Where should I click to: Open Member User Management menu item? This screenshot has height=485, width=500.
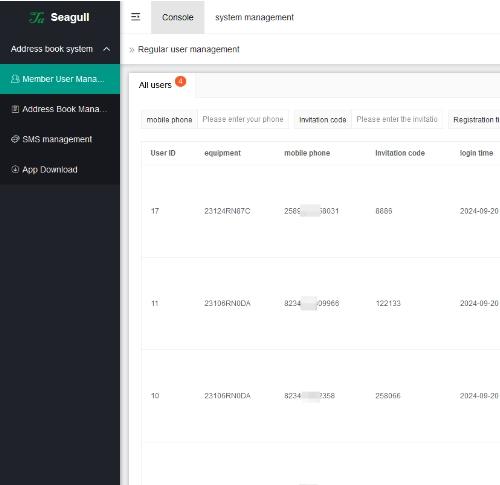[x=60, y=79]
